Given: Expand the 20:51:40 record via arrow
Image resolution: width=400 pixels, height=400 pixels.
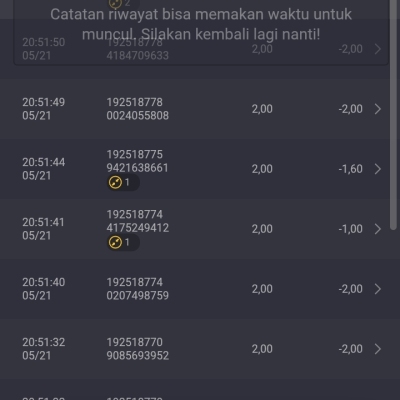Looking at the screenshot, I should [x=378, y=289].
